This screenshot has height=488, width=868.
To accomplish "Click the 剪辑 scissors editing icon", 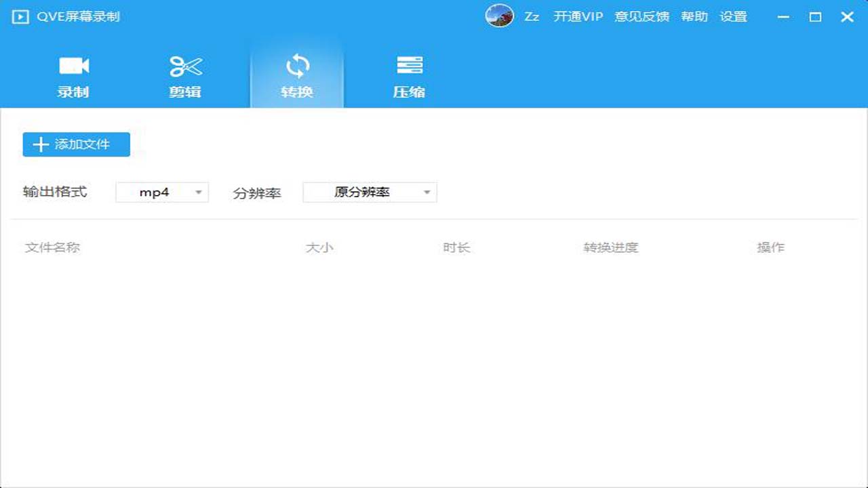I will click(x=184, y=65).
